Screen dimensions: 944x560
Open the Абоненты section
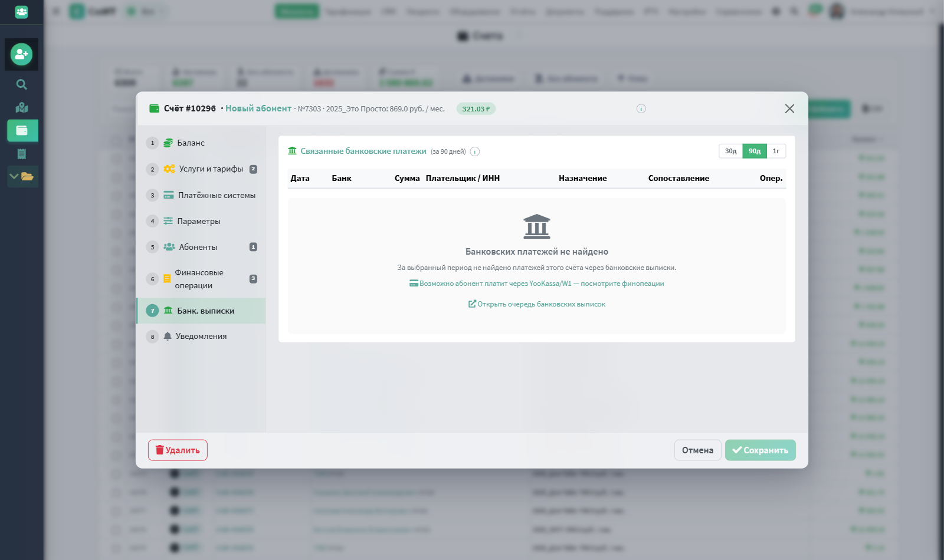click(x=201, y=247)
